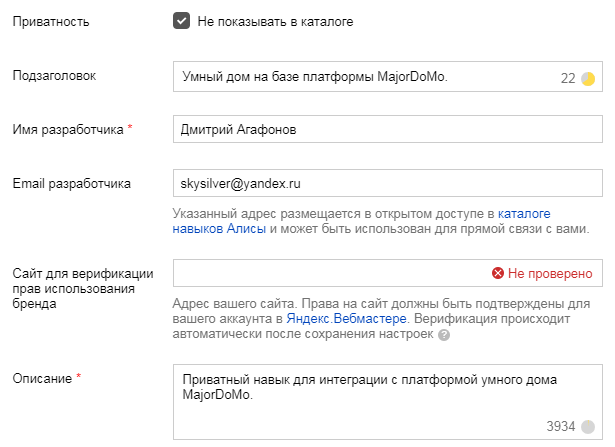Image resolution: width=615 pixels, height=447 pixels.
Task: Select the Email разработчика field
Action: [386, 184]
